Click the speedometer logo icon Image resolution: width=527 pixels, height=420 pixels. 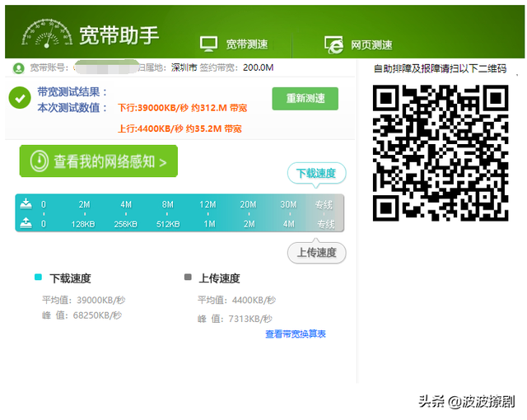(x=47, y=33)
